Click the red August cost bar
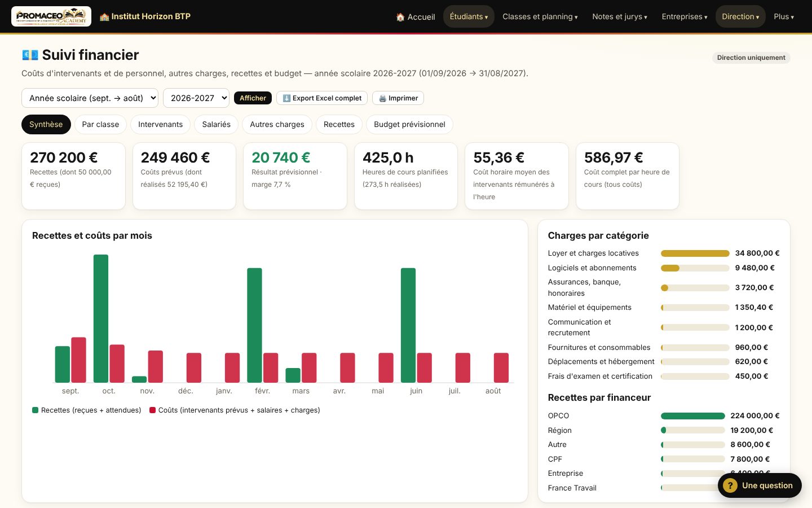The image size is (812, 508). pos(501,368)
